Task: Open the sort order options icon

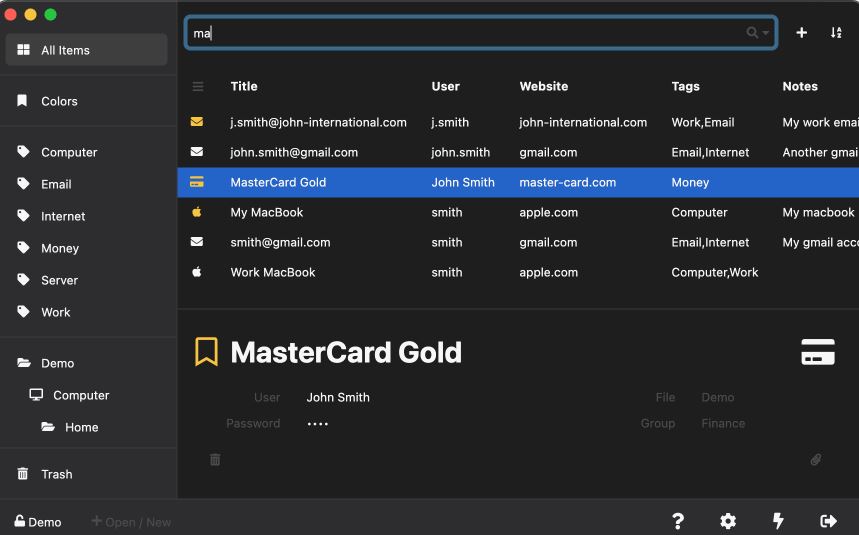Action: click(x=836, y=33)
